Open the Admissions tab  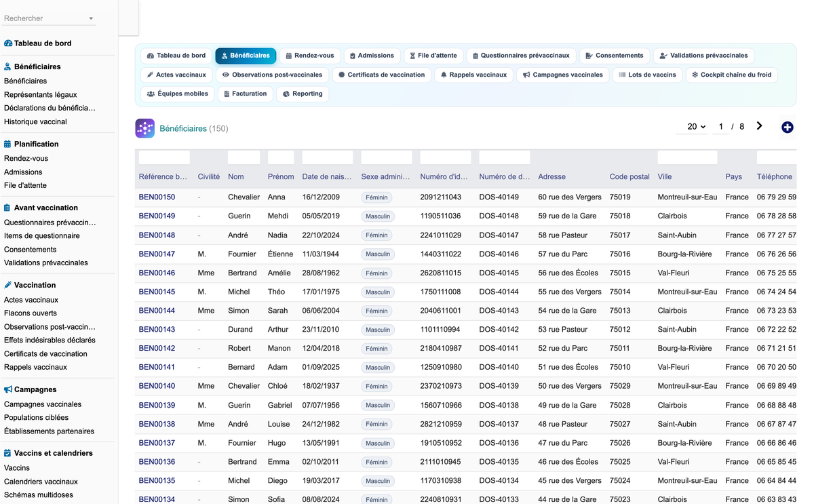pyautogui.click(x=371, y=56)
